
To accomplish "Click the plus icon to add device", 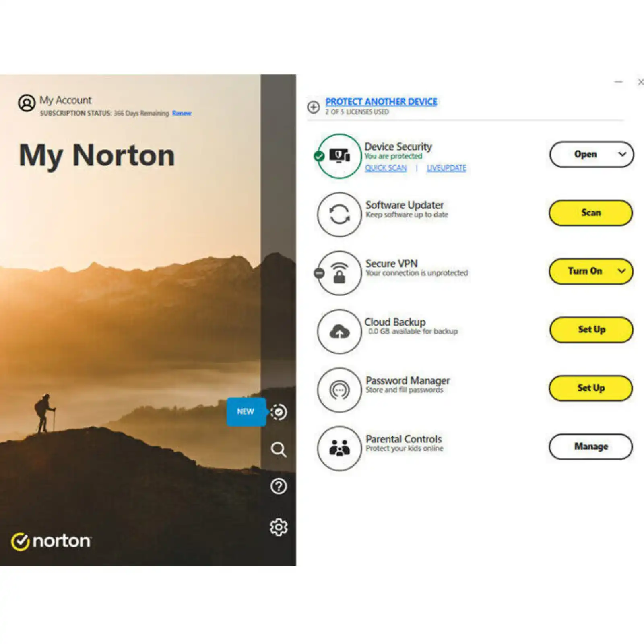I will pyautogui.click(x=314, y=107).
